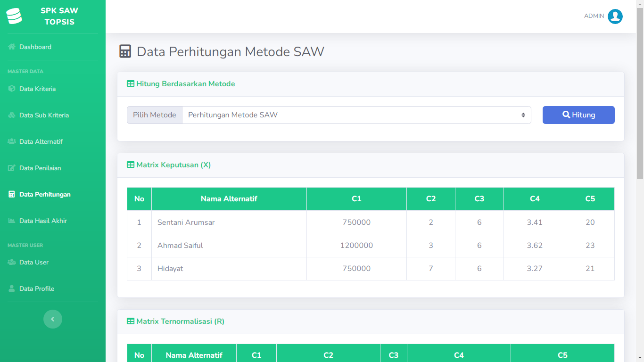Screen dimensions: 644x362
Task: Click the magnifier icon on Hitung button
Action: (x=566, y=115)
